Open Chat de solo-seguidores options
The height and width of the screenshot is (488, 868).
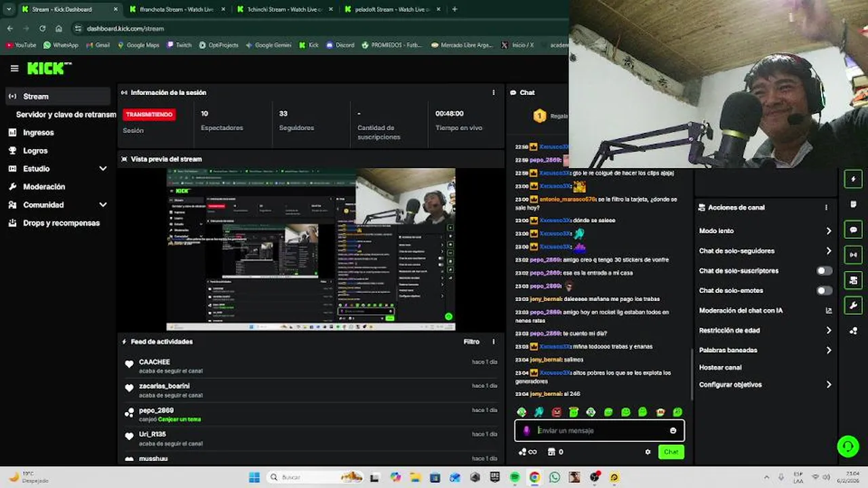765,251
